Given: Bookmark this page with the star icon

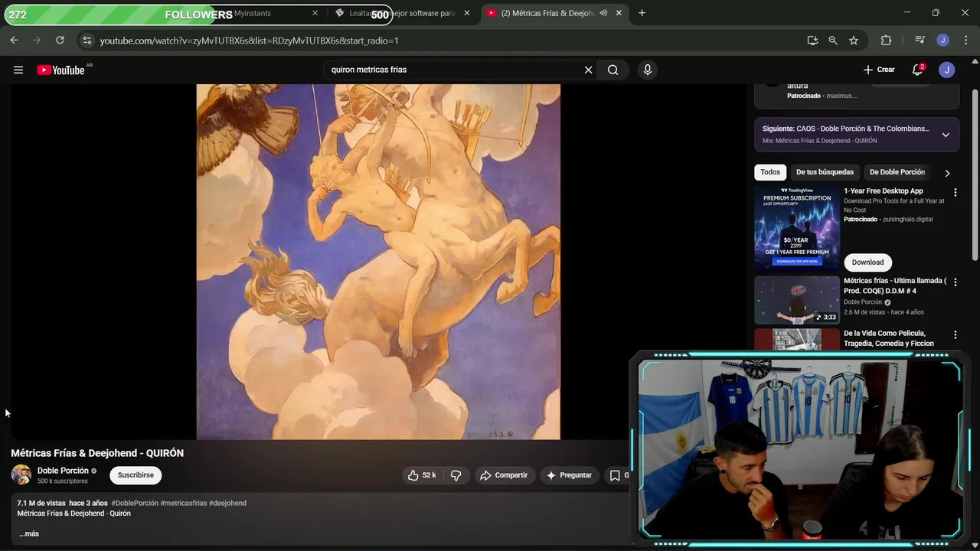Looking at the screenshot, I should [x=854, y=41].
